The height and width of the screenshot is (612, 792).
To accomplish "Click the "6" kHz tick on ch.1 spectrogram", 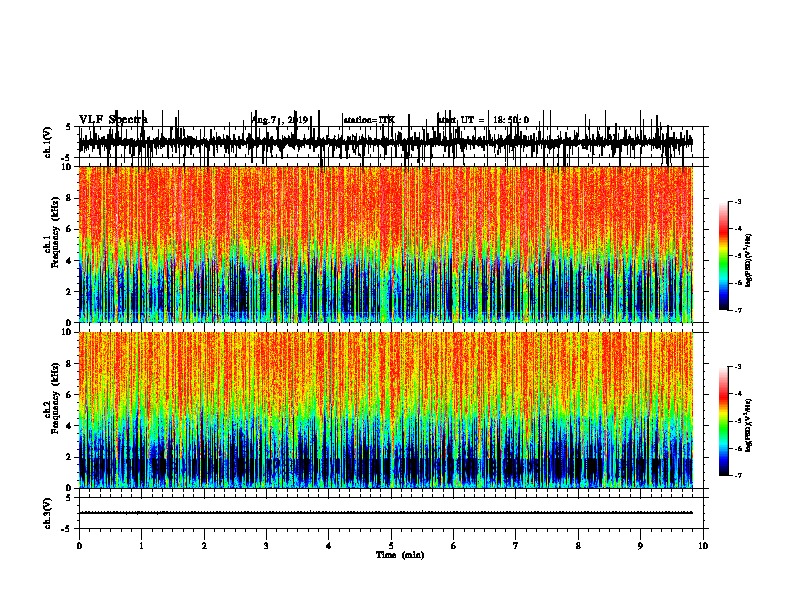I will [69, 230].
